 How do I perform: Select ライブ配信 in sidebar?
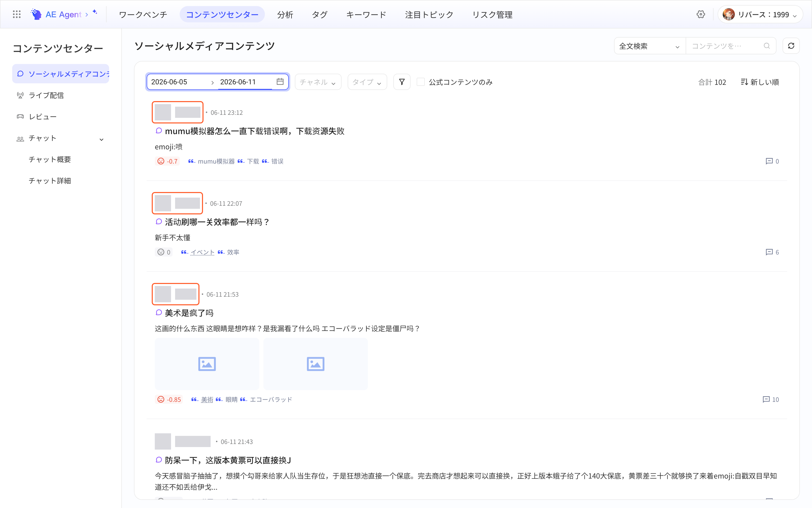click(61, 95)
